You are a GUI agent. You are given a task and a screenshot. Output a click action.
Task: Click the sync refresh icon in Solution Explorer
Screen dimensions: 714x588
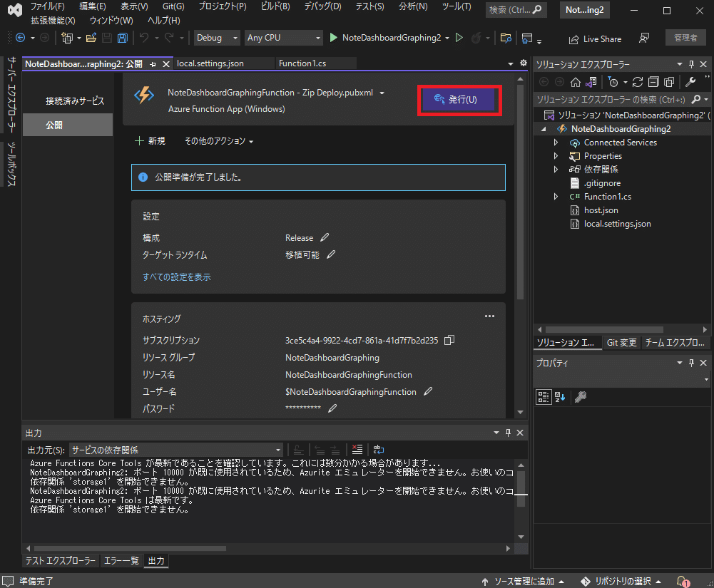[x=638, y=82]
